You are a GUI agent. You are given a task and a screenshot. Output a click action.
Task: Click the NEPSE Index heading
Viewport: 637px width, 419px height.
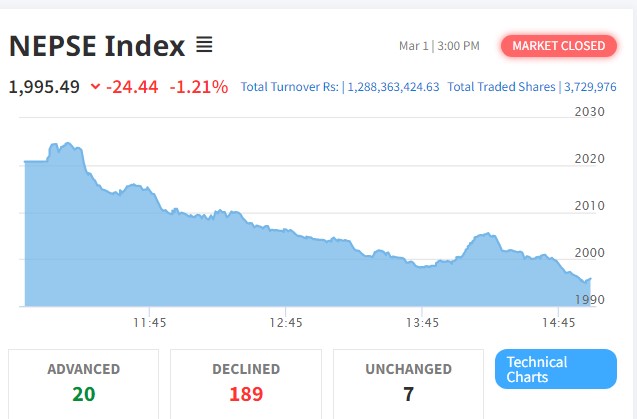97,46
